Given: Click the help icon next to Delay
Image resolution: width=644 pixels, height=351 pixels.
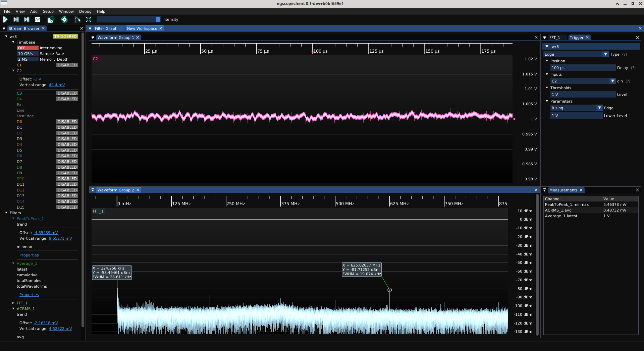Looking at the screenshot, I should 633,68.
